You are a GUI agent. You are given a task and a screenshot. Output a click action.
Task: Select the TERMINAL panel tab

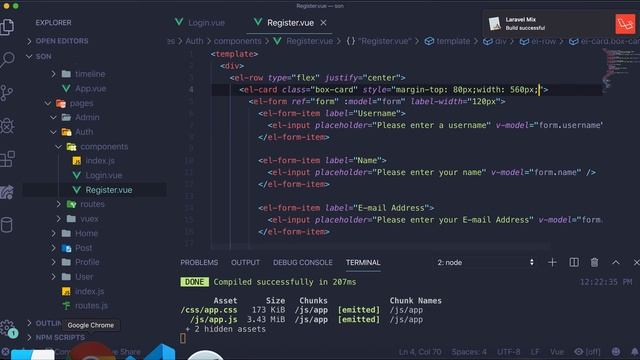363,262
